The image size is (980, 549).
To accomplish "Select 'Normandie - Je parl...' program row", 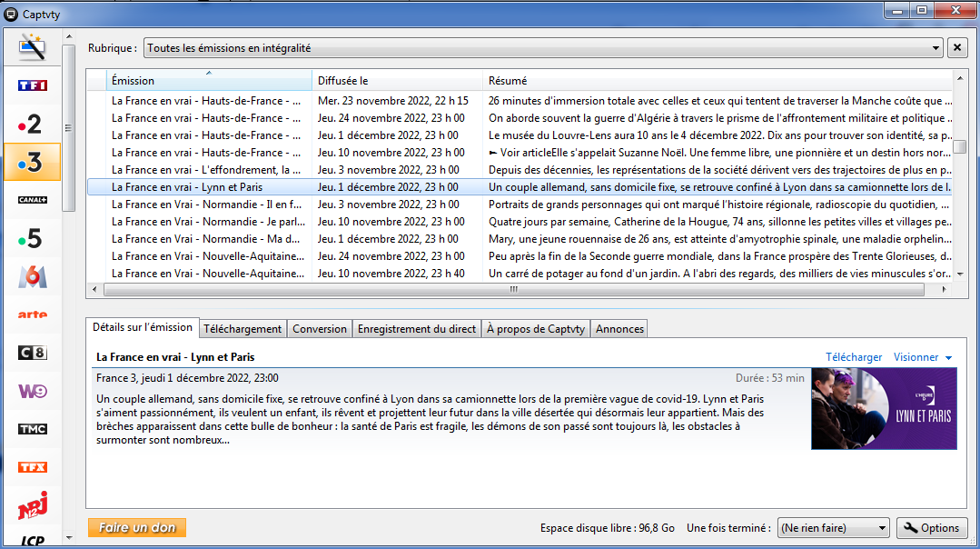I will (x=520, y=222).
